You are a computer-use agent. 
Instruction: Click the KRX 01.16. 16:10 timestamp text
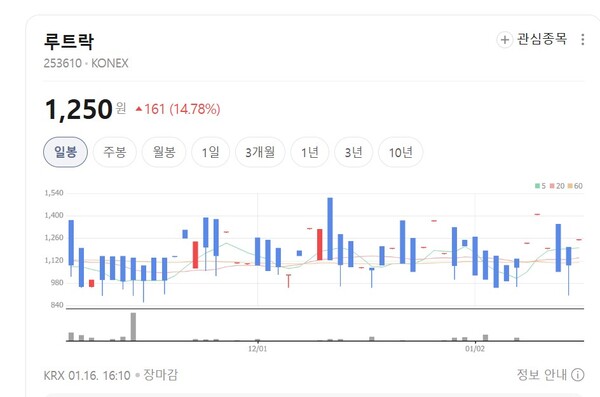(x=87, y=375)
